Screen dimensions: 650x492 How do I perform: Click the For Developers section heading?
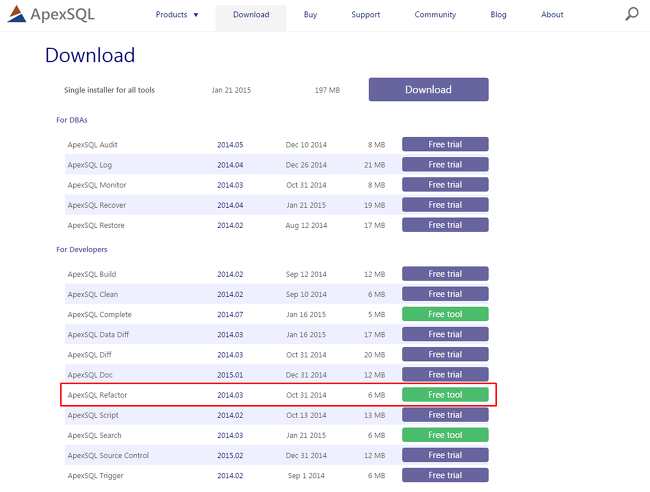(x=82, y=249)
